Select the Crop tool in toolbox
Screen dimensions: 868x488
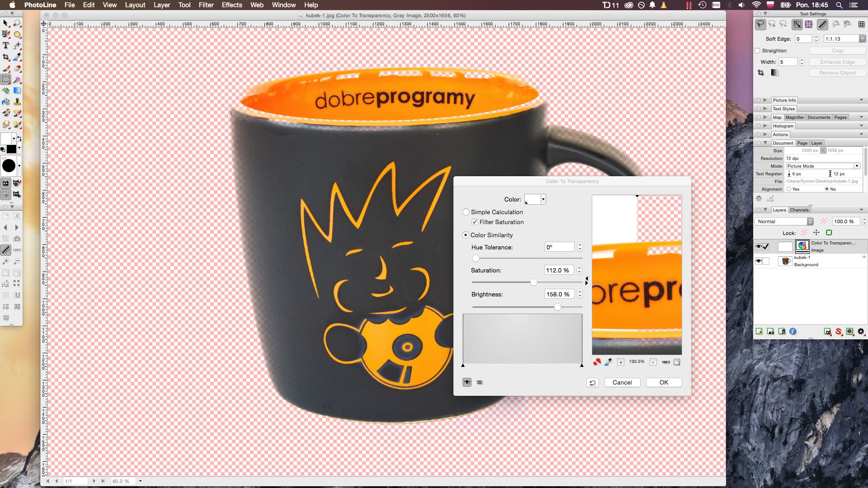(6, 57)
